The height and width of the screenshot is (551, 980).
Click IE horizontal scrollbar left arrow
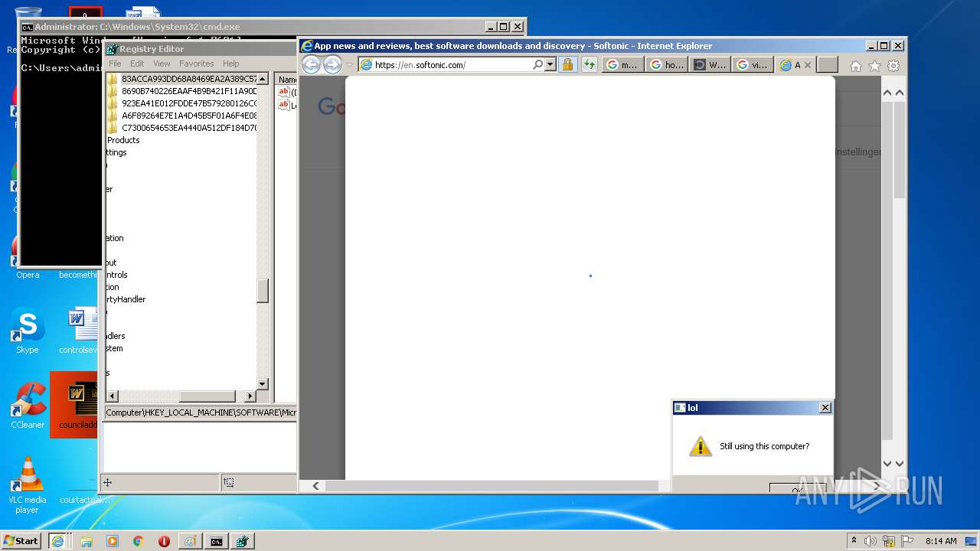tap(315, 485)
